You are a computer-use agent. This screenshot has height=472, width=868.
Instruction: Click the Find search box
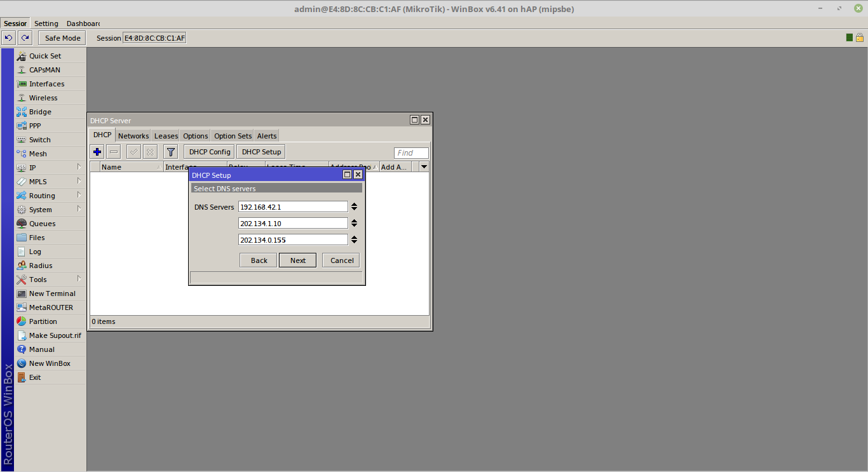[x=411, y=153]
